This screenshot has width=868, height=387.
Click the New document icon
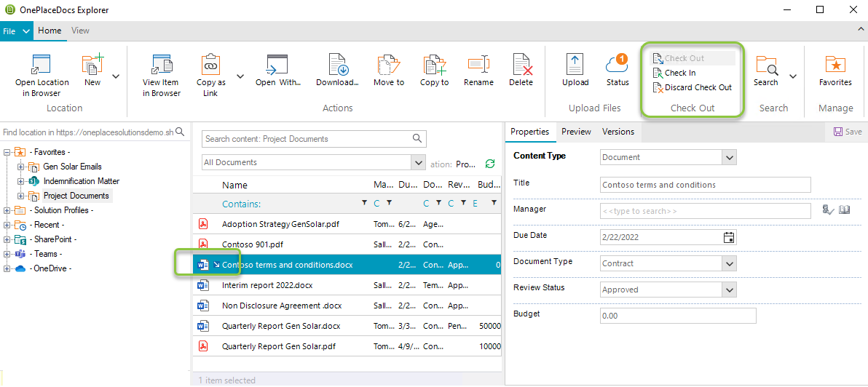pyautogui.click(x=93, y=63)
